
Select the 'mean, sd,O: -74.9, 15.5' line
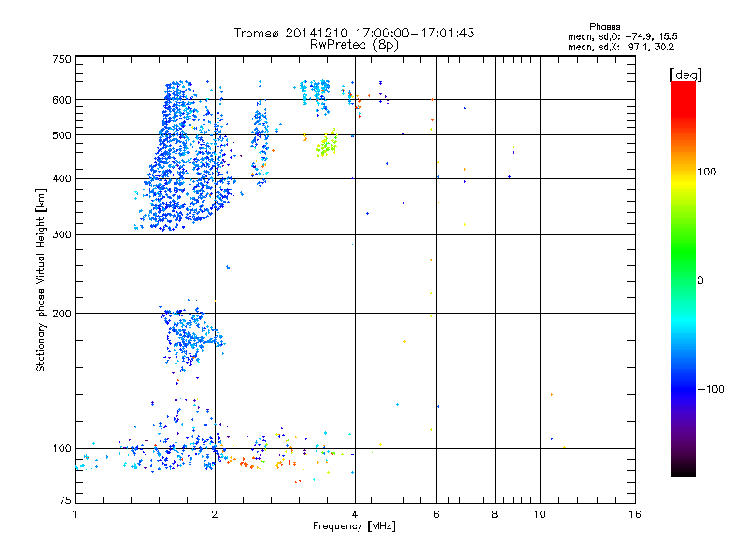622,36
